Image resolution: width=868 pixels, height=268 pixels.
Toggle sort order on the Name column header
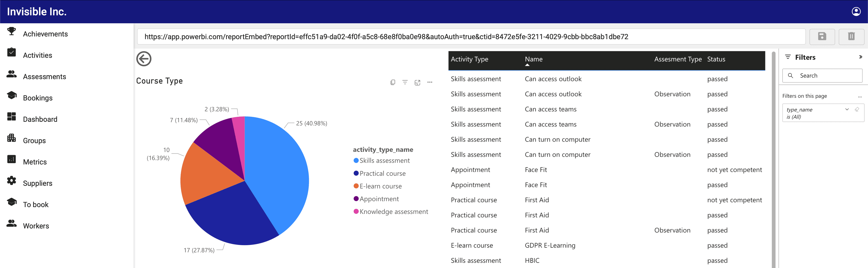point(534,59)
